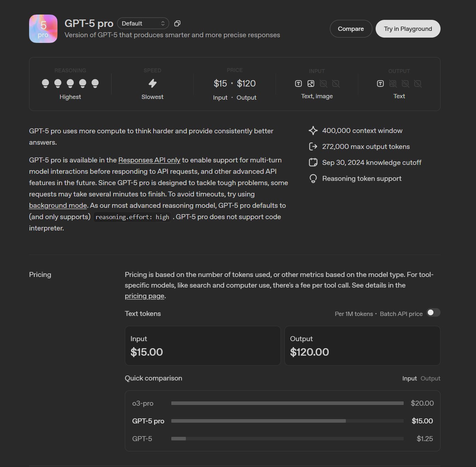
Task: Enable the Batch API price toggle
Action: [x=433, y=313]
